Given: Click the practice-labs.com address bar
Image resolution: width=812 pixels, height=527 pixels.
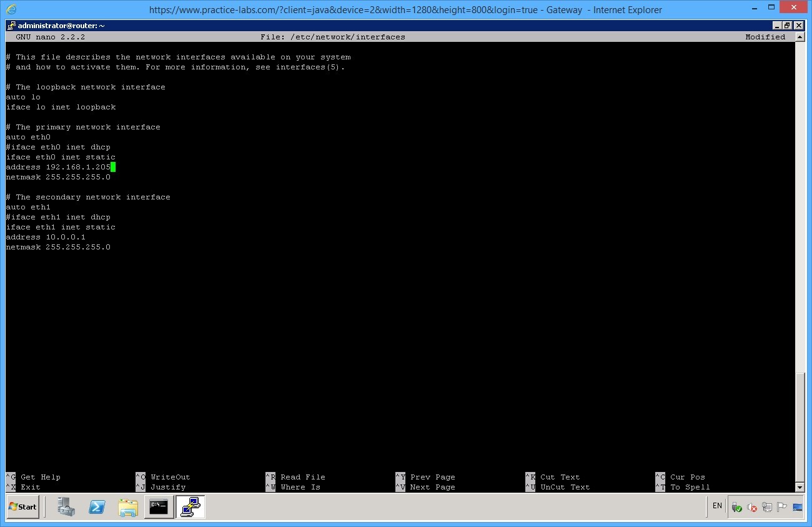Looking at the screenshot, I should point(406,9).
